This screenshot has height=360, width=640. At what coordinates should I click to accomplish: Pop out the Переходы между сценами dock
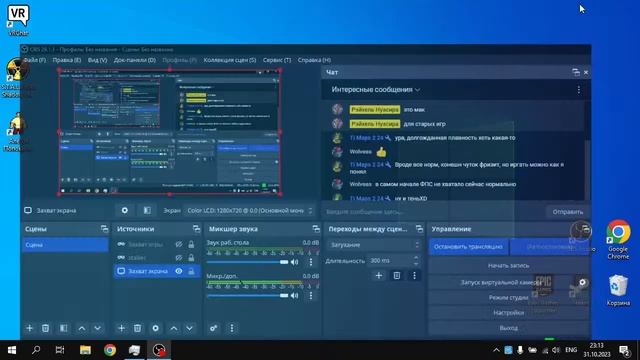419,229
